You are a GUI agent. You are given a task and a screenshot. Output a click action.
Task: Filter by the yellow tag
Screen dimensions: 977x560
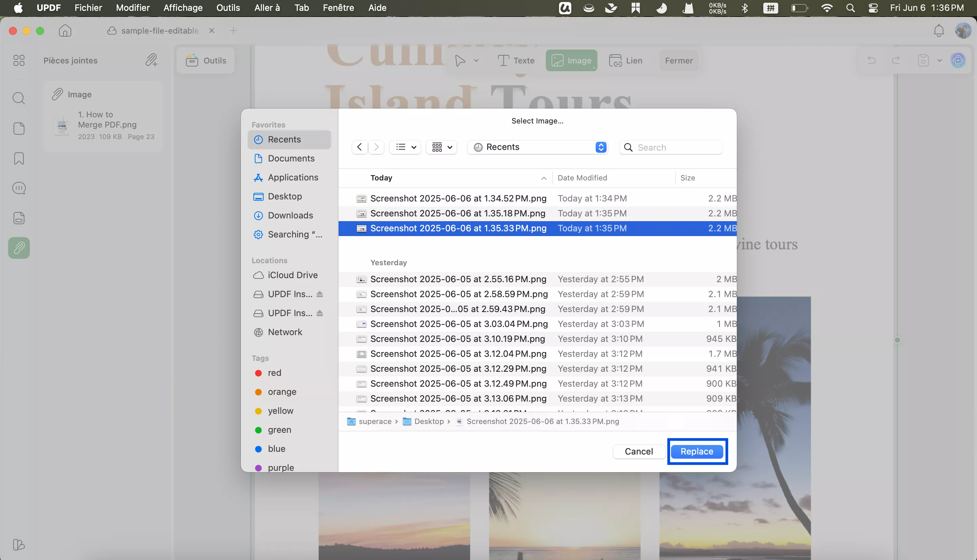289,411
